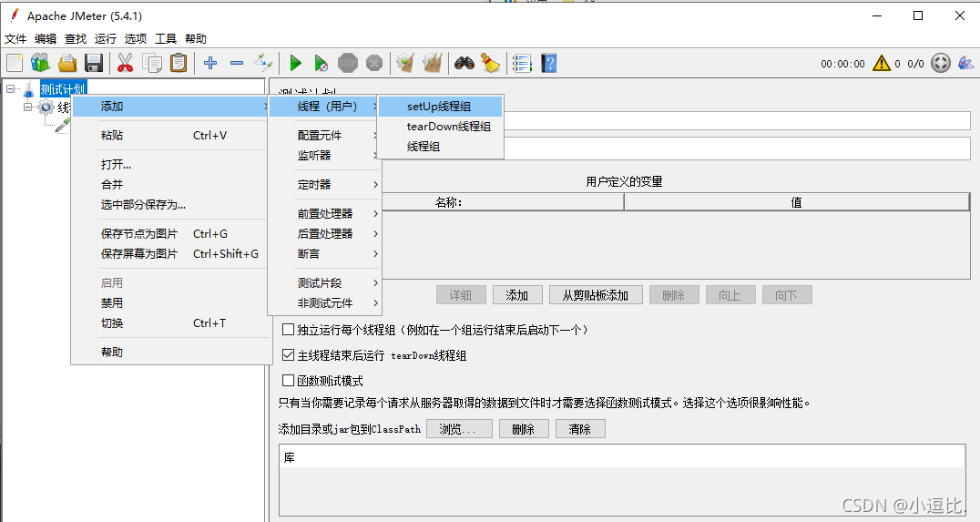The height and width of the screenshot is (522, 980).
Task: Collapse the thread group tree node
Action: click(x=27, y=107)
